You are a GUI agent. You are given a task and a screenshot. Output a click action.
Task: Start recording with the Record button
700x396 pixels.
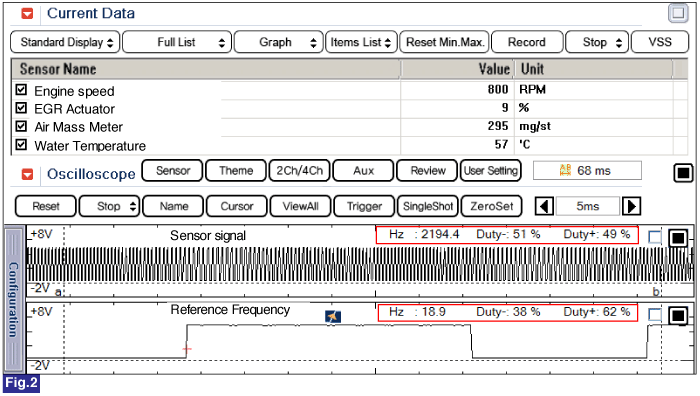point(527,42)
